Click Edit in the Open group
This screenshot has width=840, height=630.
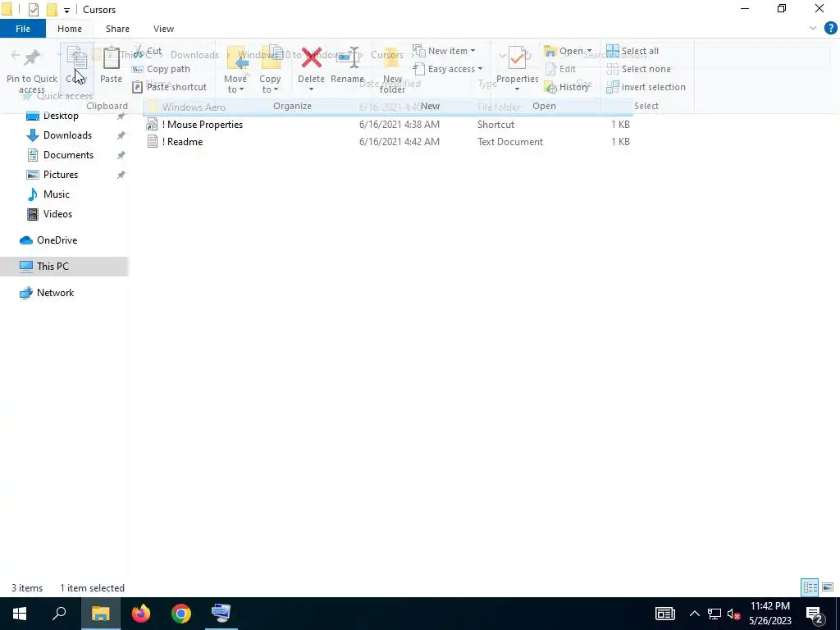(560, 69)
